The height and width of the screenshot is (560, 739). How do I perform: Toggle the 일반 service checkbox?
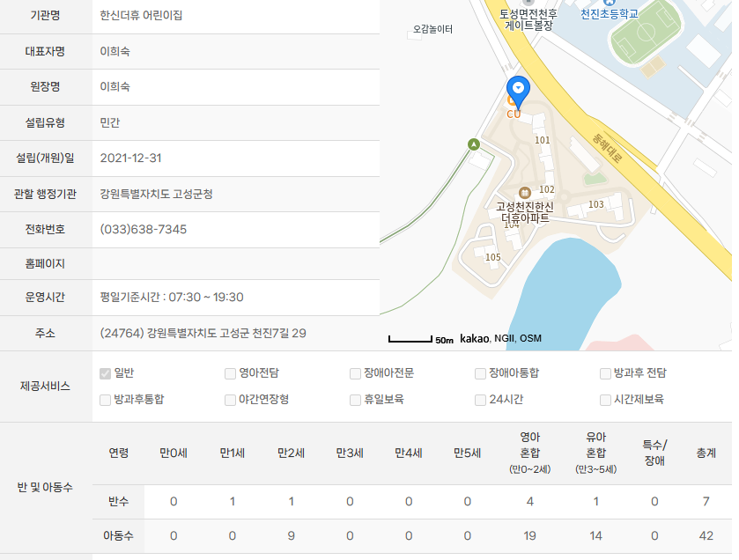pos(105,373)
